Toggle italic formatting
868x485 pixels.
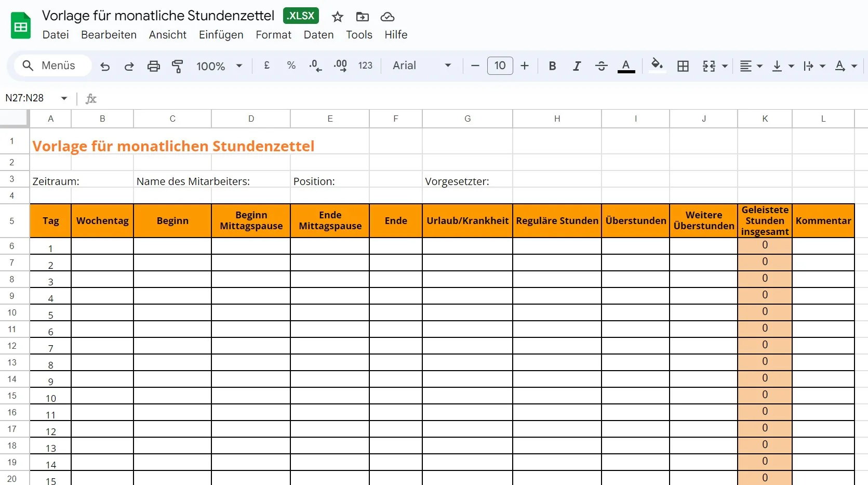coord(577,66)
